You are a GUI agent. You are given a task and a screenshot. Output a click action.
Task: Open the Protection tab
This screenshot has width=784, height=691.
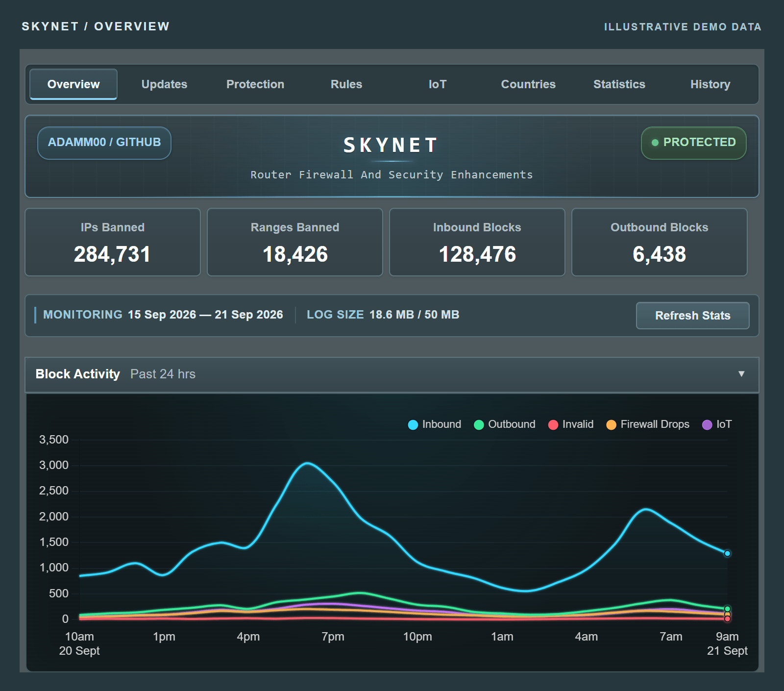tap(255, 84)
